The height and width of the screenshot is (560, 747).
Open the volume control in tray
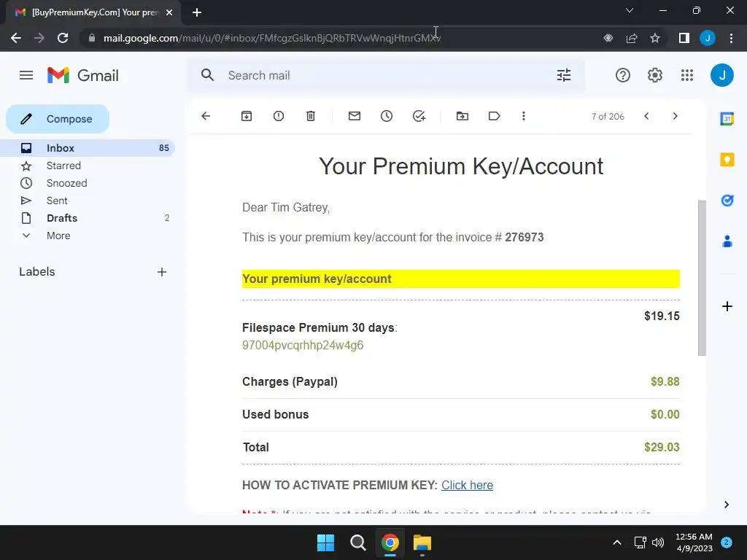click(658, 542)
